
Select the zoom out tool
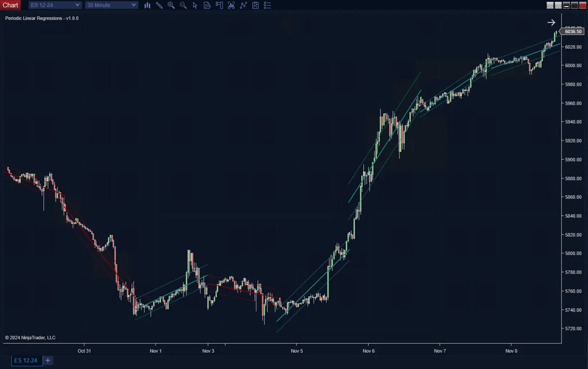click(183, 5)
